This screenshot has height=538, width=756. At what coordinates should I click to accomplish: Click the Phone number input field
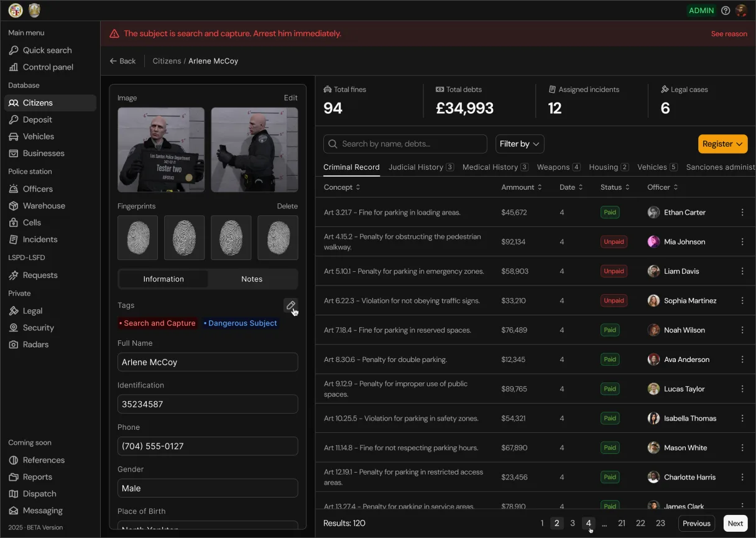click(x=208, y=446)
